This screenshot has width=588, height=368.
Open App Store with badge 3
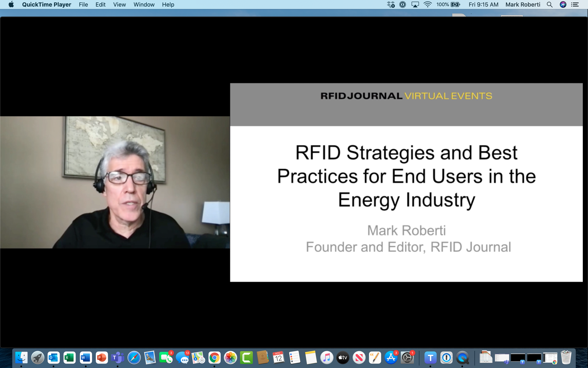[x=391, y=358]
